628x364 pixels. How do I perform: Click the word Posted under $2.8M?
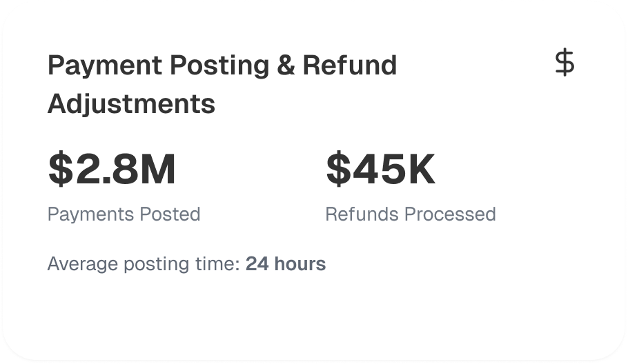[170, 214]
